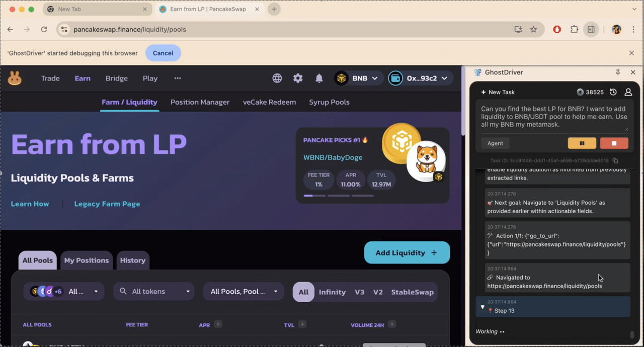Viewport: 644px width, 347px height.
Task: Click the Agent mode button
Action: click(495, 143)
